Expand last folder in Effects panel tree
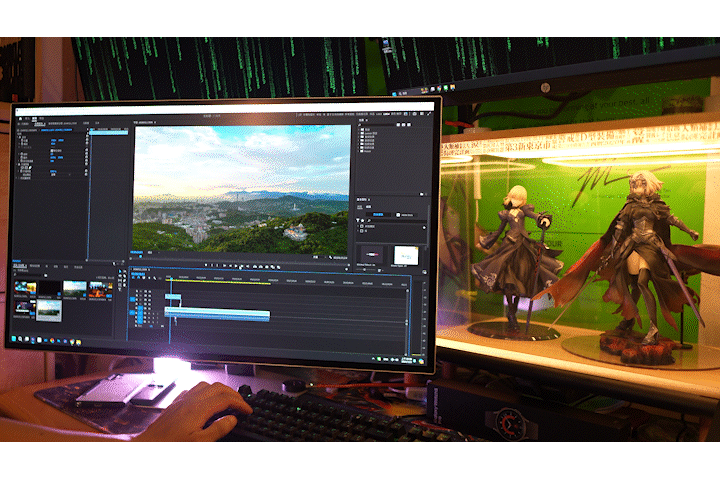Viewport: 720px width, 480px height. click(359, 151)
